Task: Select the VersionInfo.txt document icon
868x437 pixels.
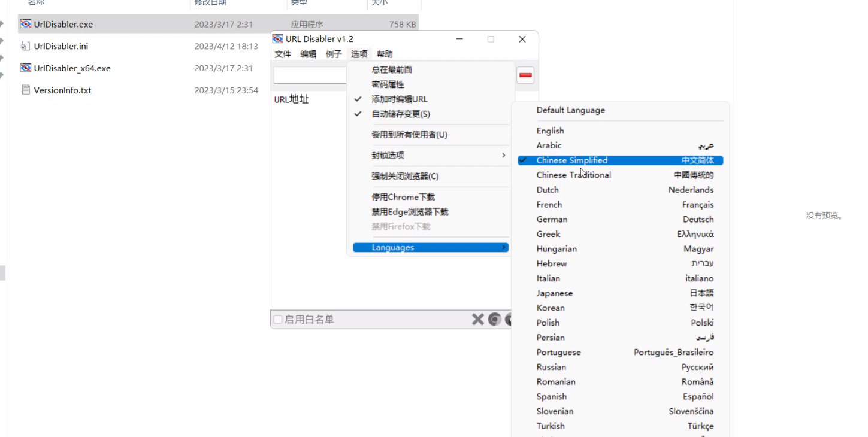Action: [x=26, y=90]
